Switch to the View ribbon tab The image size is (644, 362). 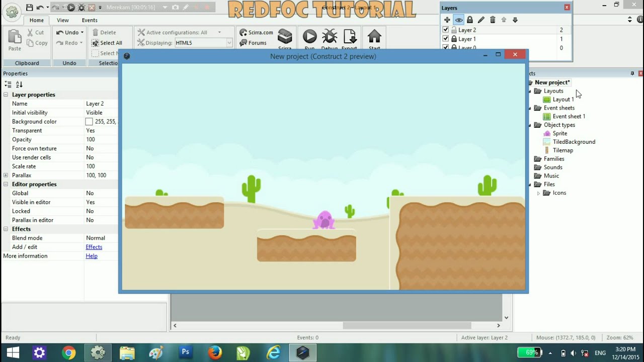(x=63, y=20)
